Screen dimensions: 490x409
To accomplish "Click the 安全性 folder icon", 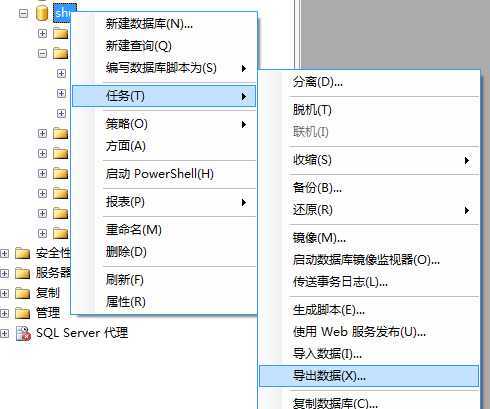I will (x=22, y=254).
